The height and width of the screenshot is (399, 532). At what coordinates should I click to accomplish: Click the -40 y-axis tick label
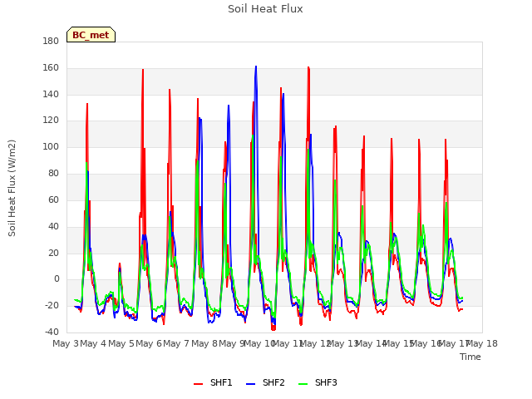click(52, 332)
